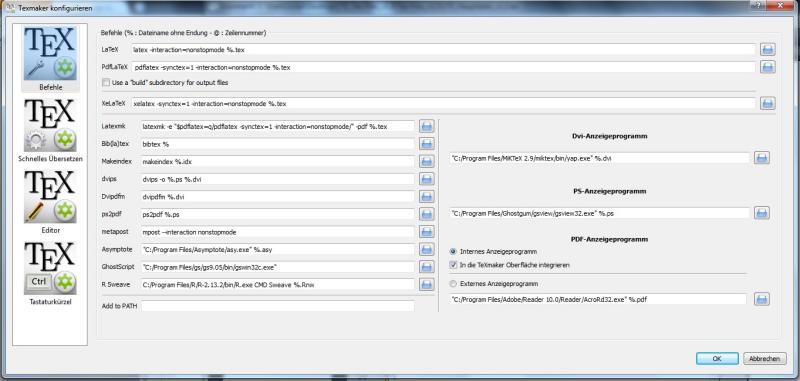Viewport: 800px width, 381px height.
Task: Click the gsview32.exe PS viewer field
Action: [x=599, y=213]
